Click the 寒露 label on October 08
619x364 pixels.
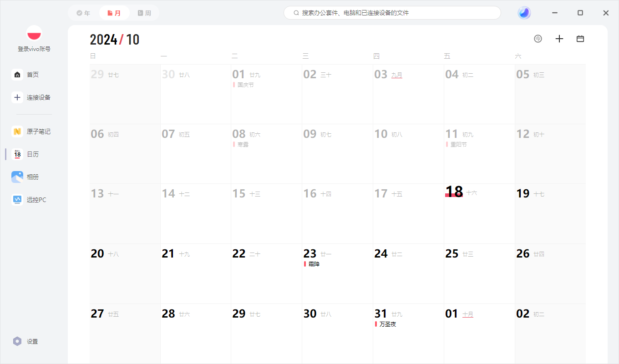243,145
